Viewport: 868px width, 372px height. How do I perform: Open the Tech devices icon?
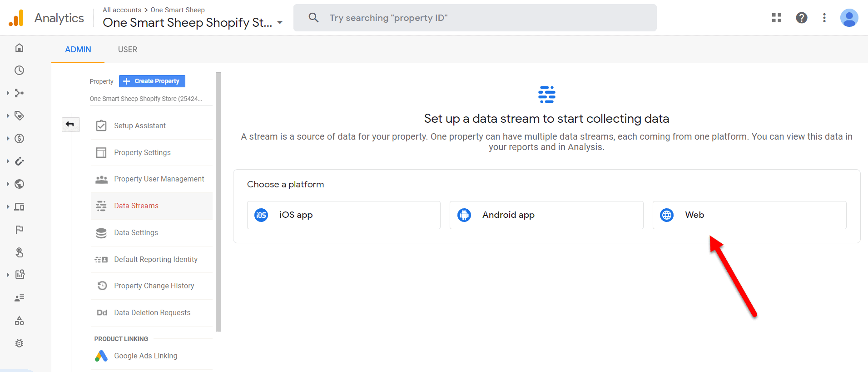pyautogui.click(x=19, y=207)
